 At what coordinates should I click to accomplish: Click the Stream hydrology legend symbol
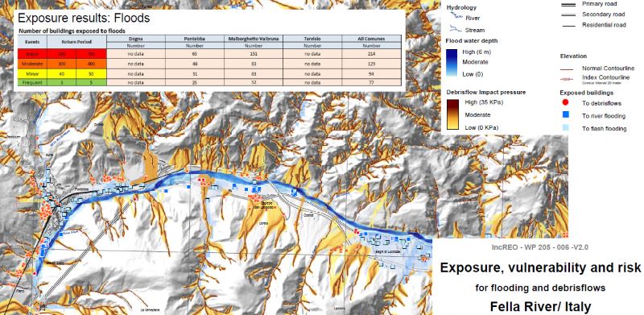[x=455, y=29]
